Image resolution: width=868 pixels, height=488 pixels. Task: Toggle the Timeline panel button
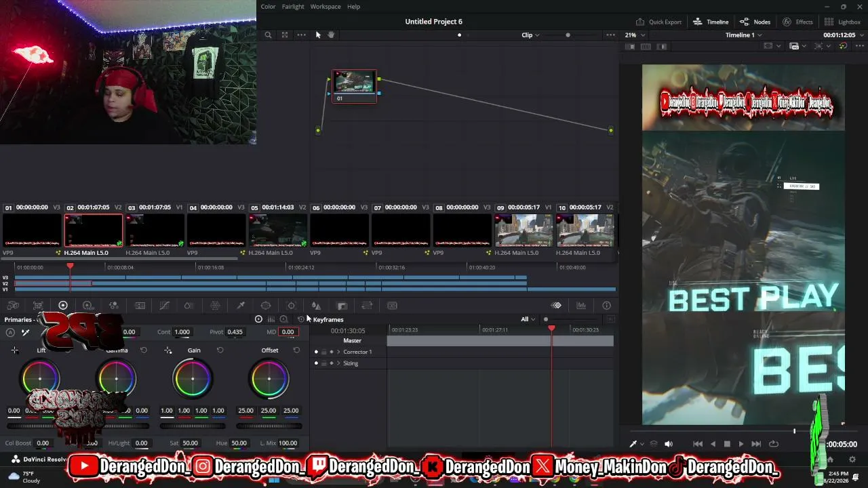(711, 22)
